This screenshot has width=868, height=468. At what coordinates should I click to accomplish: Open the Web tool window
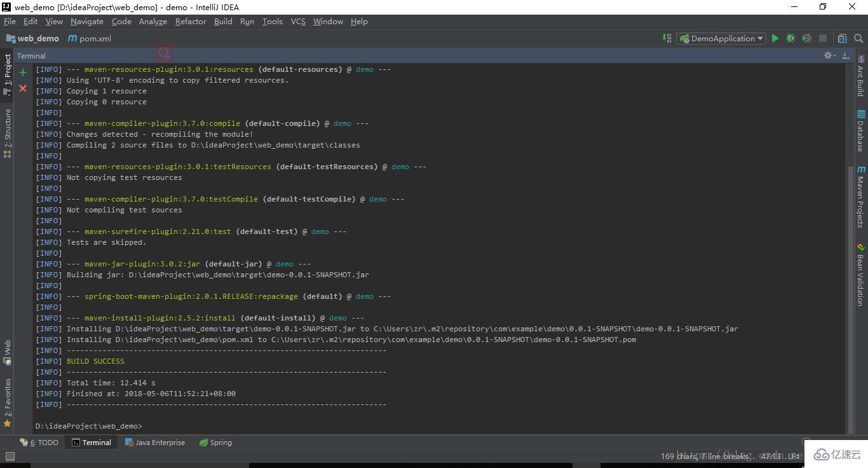pos(7,352)
